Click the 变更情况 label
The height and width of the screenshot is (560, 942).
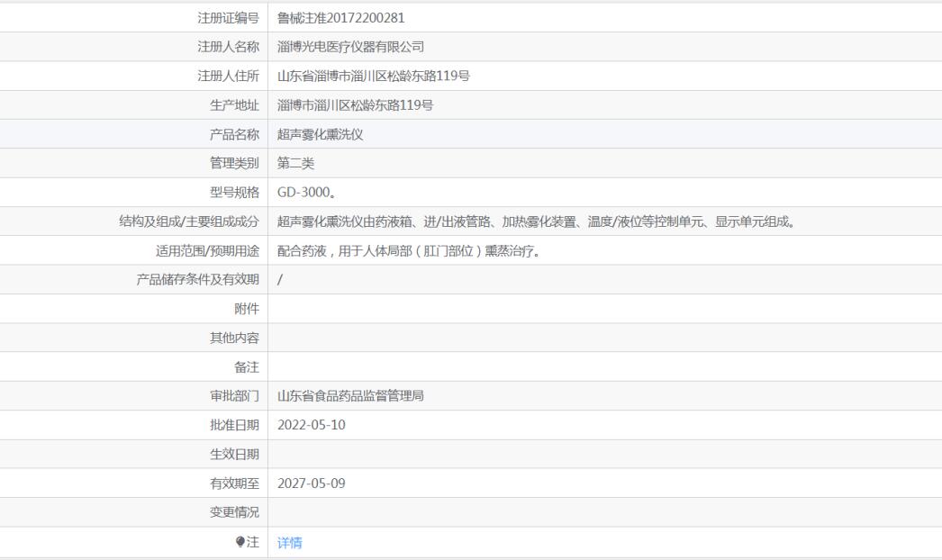[x=234, y=512]
